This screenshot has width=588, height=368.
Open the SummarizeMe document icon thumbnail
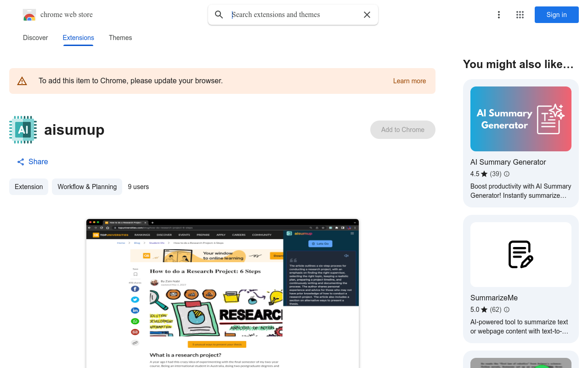pos(521,254)
